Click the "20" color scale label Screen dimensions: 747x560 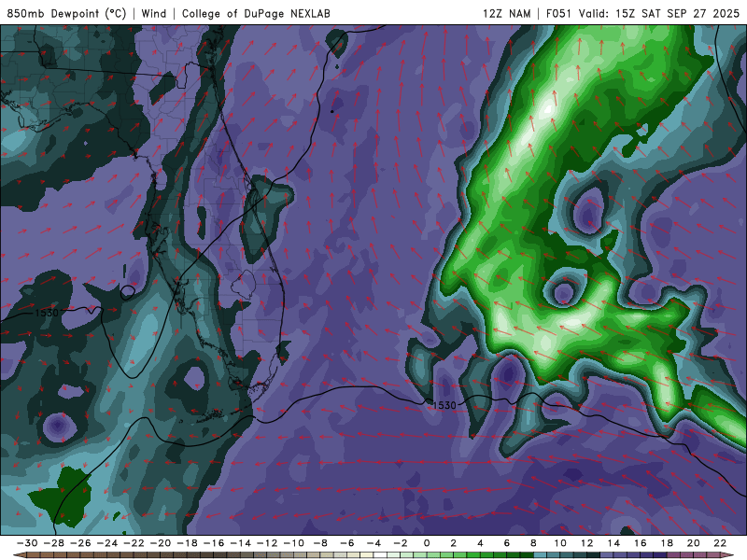coord(694,543)
